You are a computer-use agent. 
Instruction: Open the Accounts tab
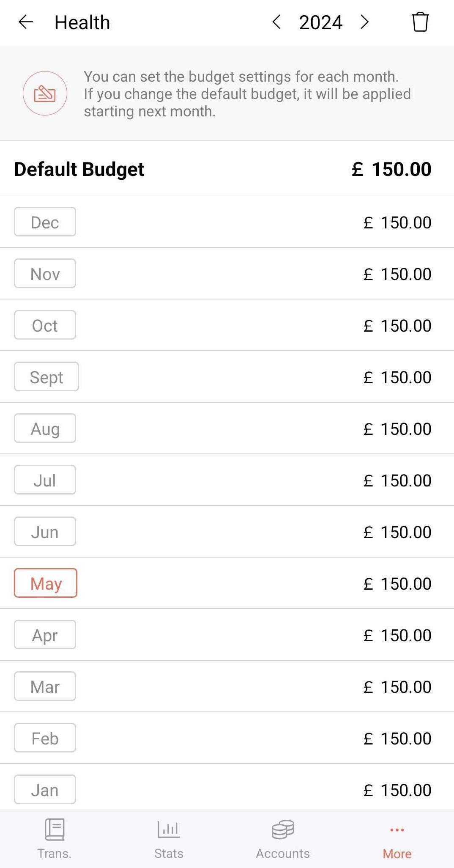(x=283, y=838)
